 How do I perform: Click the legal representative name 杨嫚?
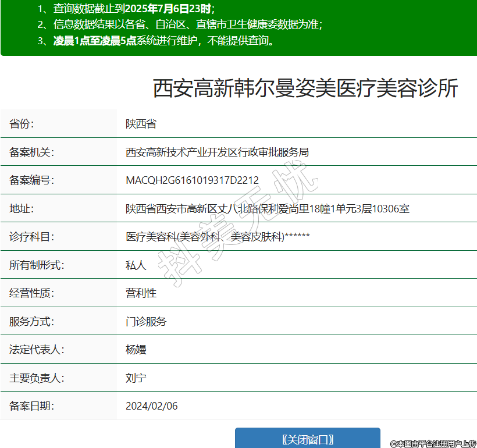click(136, 350)
